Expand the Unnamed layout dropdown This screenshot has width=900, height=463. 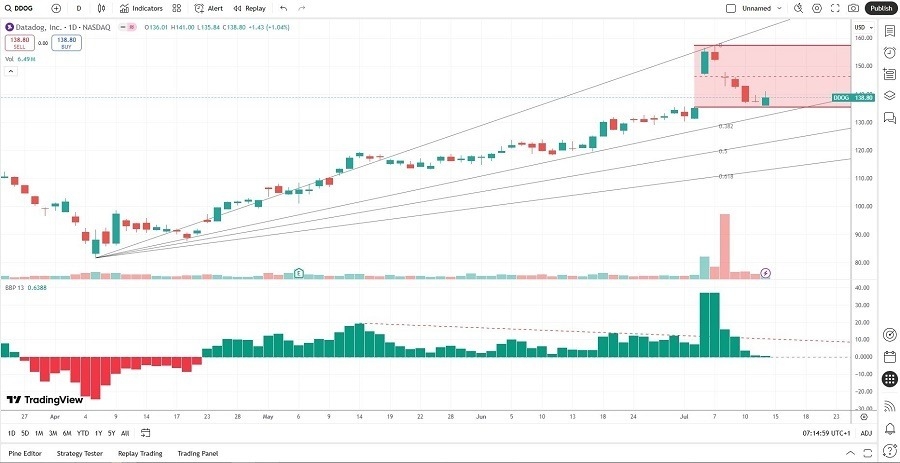tap(780, 8)
